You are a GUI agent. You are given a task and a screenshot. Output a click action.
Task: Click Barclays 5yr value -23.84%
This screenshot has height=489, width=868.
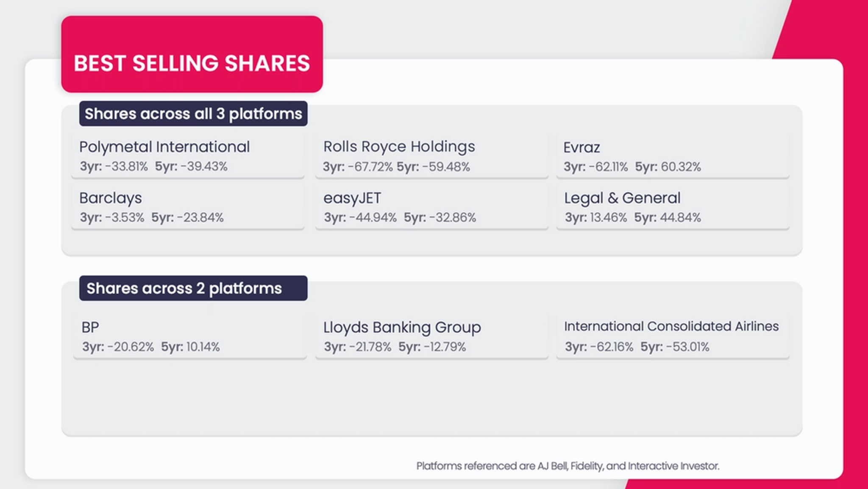pyautogui.click(x=200, y=218)
